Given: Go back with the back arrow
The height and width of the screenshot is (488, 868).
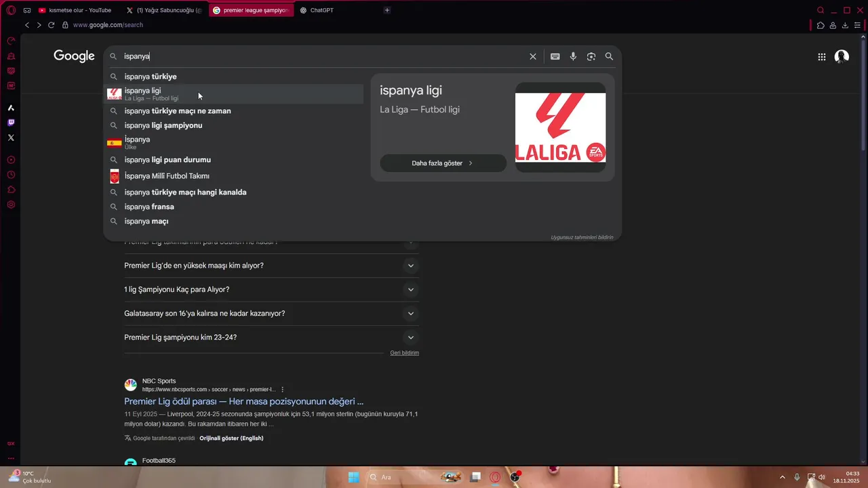Looking at the screenshot, I should [27, 25].
